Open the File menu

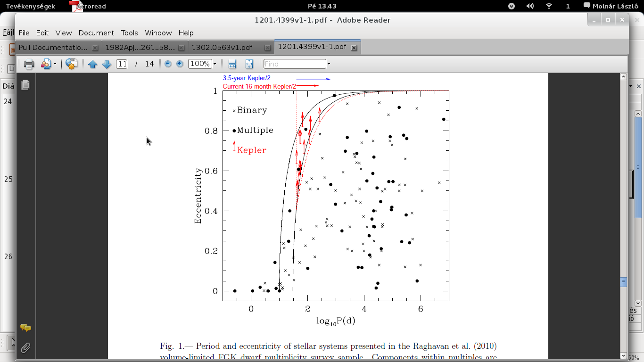click(24, 33)
